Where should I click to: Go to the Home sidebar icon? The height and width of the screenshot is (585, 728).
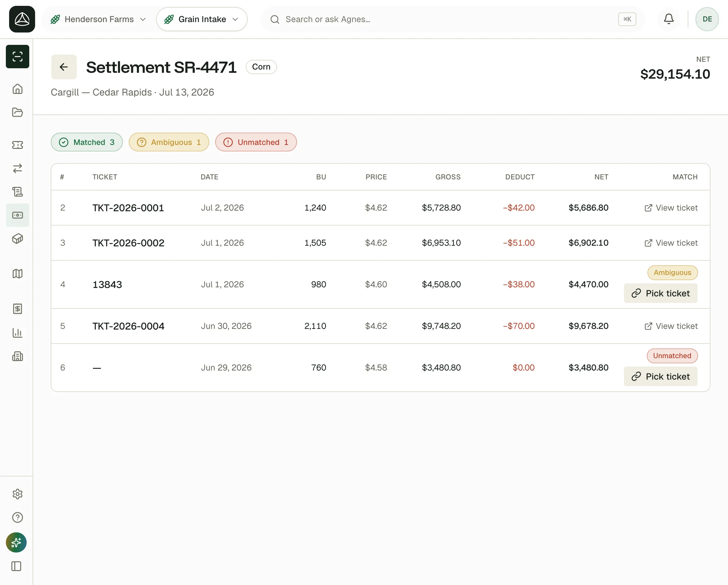tap(18, 89)
